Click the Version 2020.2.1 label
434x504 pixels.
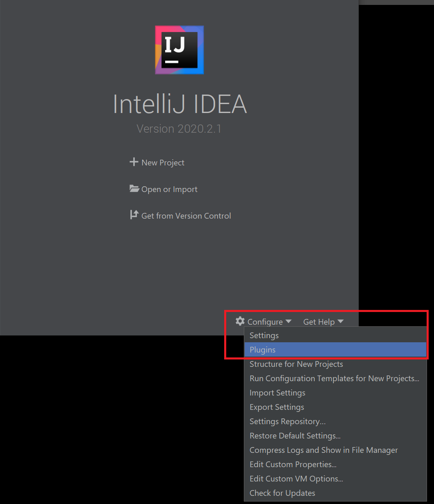[x=179, y=129]
